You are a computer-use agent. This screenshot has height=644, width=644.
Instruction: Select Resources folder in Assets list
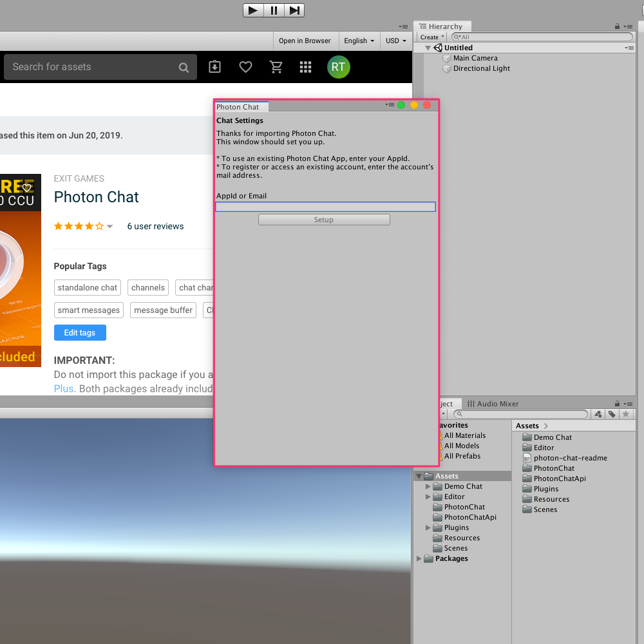pyautogui.click(x=546, y=499)
